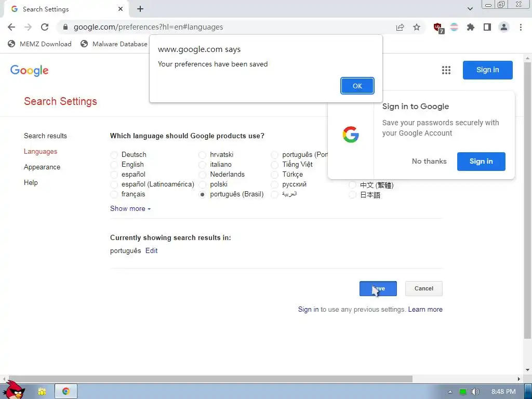Image resolution: width=532 pixels, height=399 pixels.
Task: Click the striped flag extension icon
Action: pyautogui.click(x=454, y=27)
